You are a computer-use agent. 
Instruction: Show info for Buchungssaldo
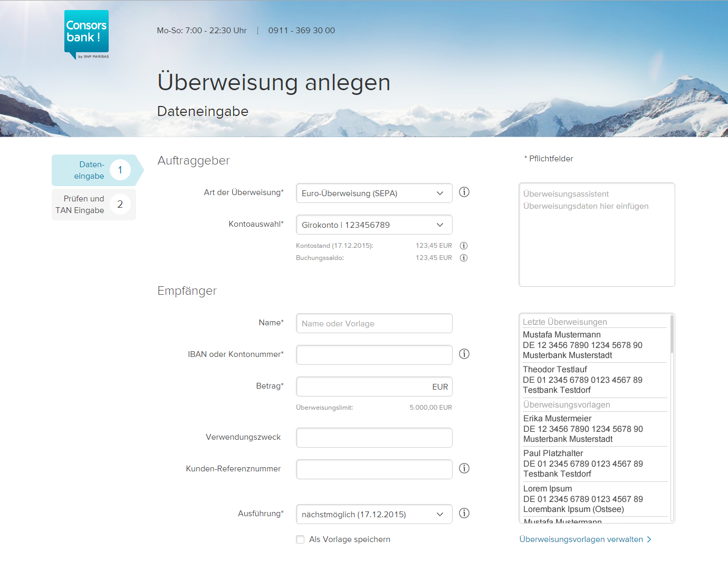click(464, 258)
